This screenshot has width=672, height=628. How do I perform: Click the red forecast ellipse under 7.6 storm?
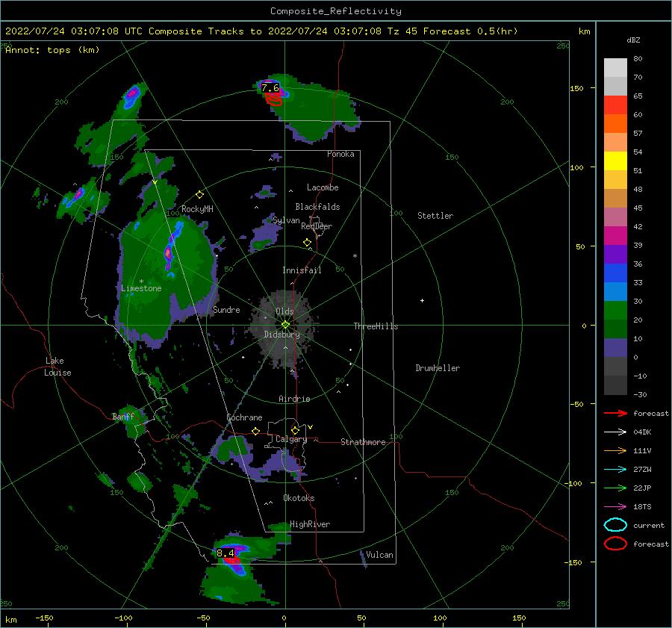(x=273, y=99)
